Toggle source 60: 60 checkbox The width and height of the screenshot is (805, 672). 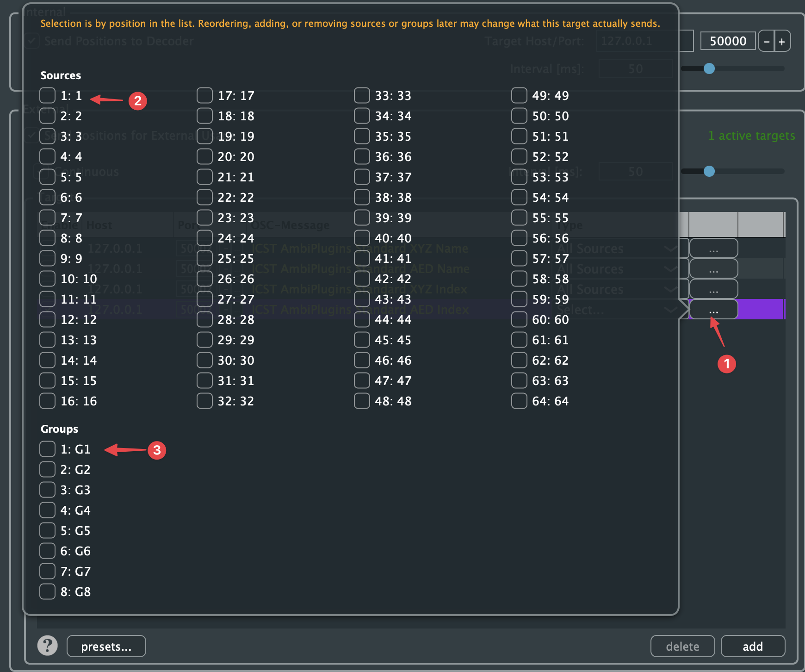(519, 319)
